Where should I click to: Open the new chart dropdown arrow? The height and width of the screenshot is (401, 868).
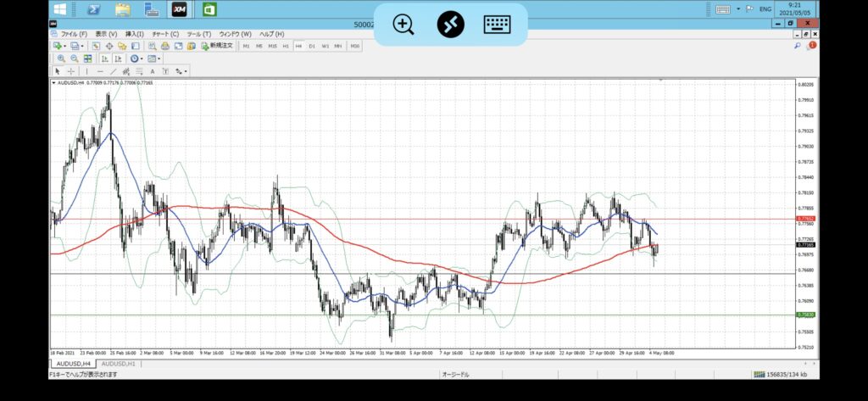64,46
